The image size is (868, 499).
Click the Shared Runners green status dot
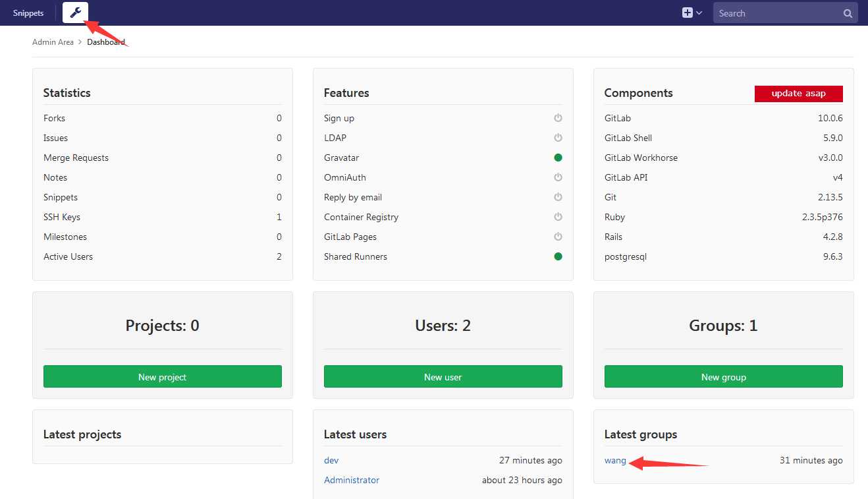tap(558, 256)
